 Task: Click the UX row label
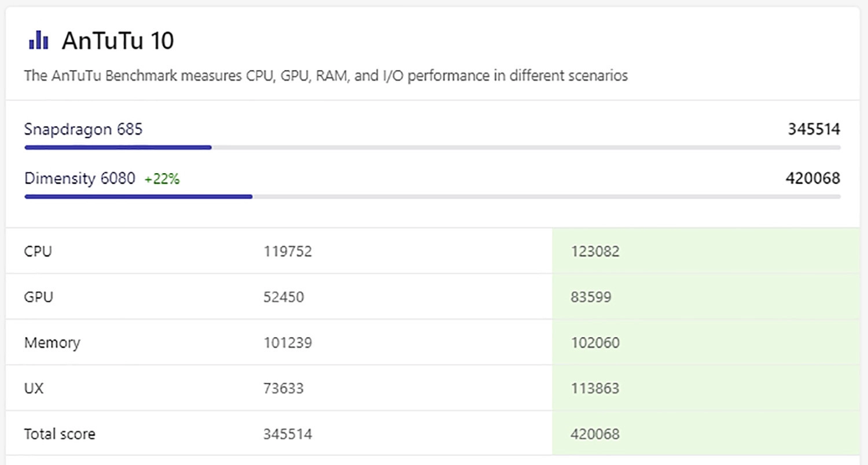click(34, 388)
